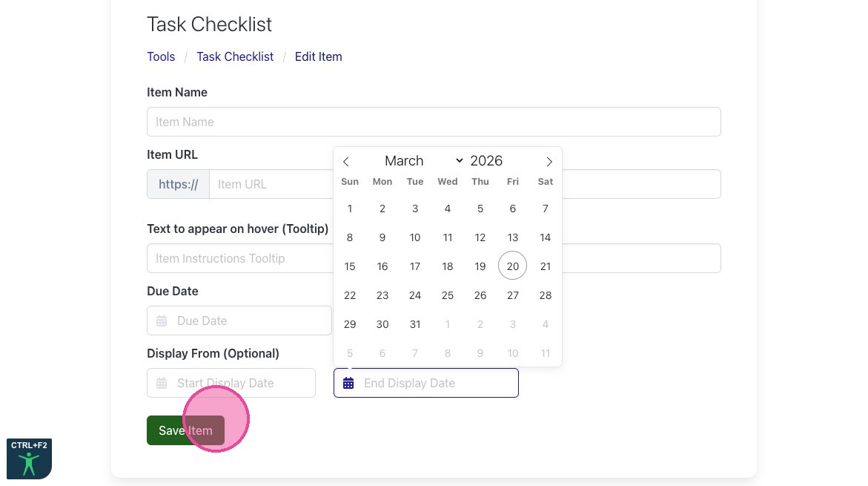Screen dimensions: 868x486
Task: Open the March month dropdown
Action: tap(423, 161)
